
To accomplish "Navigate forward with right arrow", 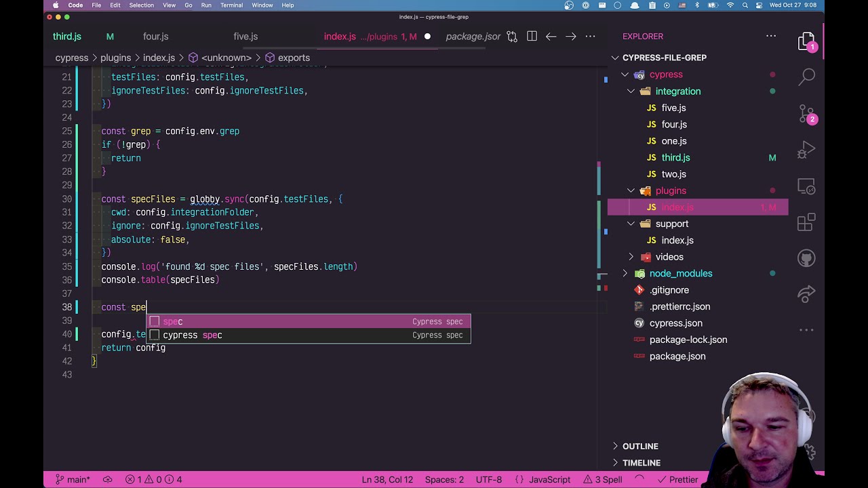I will click(x=571, y=37).
